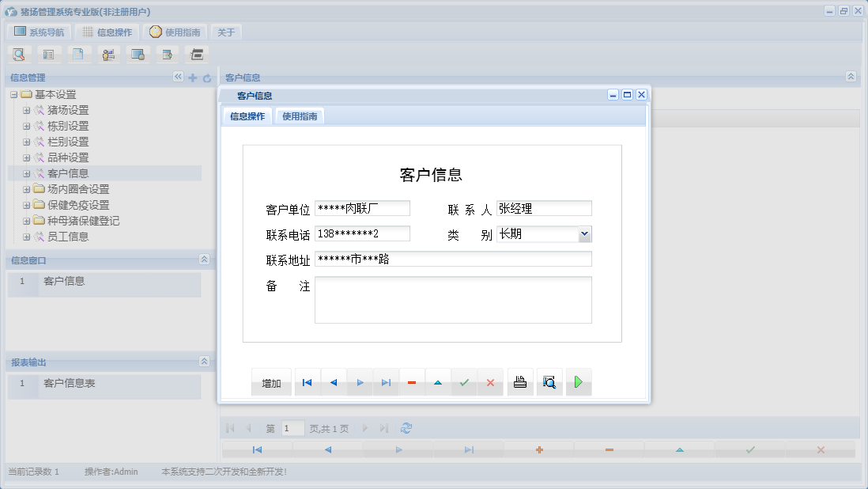Viewport: 868px width, 489px height.
Task: Click the add icon in 信息管理 panel header
Action: (x=192, y=78)
